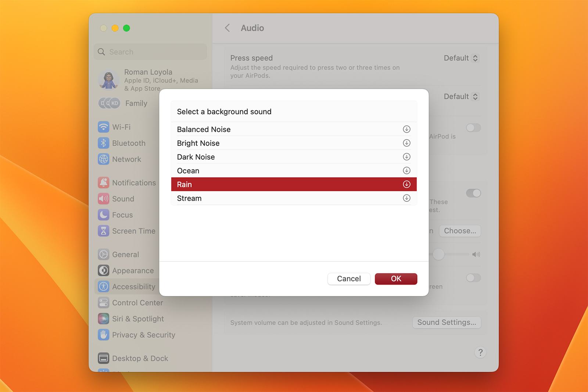The width and height of the screenshot is (588, 392).
Task: Click the 'Wi-Fi' sidebar label
Action: (x=121, y=127)
